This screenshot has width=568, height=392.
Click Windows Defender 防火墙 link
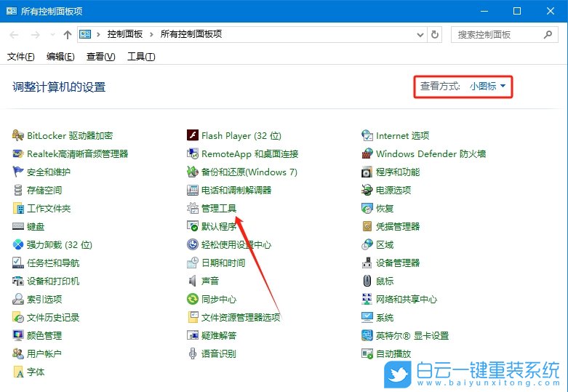pos(431,153)
